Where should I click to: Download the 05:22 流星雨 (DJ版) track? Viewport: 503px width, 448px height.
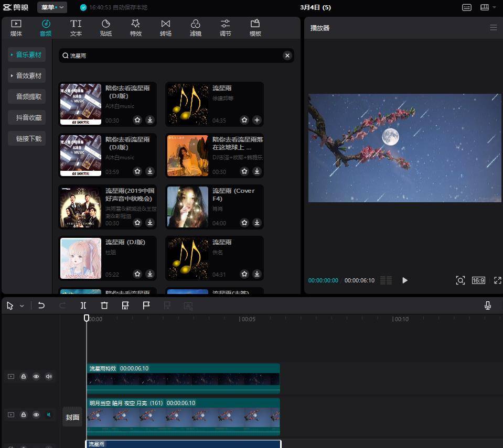(x=150, y=274)
